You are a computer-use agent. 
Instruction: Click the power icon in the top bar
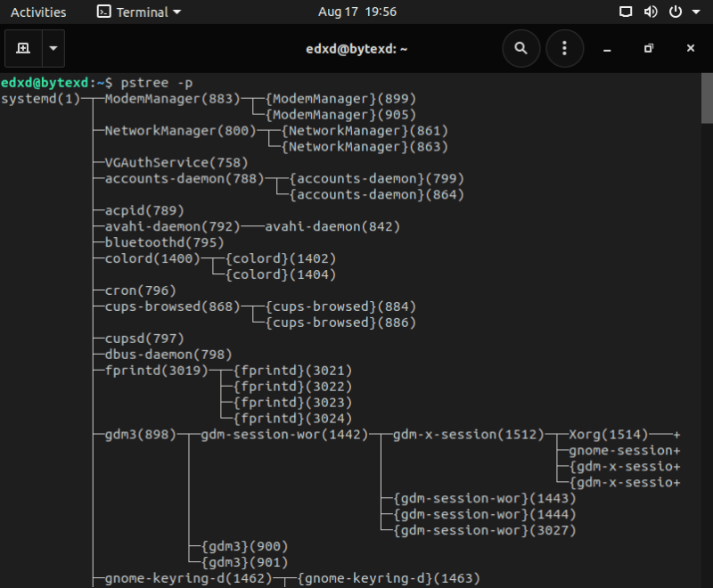coord(674,12)
